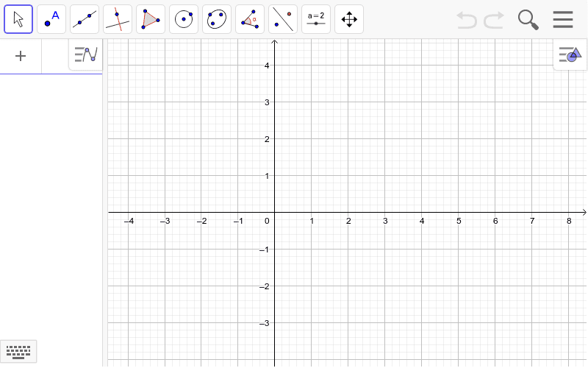Add new algebra input with plus
The height and width of the screenshot is (368, 588).
click(x=21, y=57)
